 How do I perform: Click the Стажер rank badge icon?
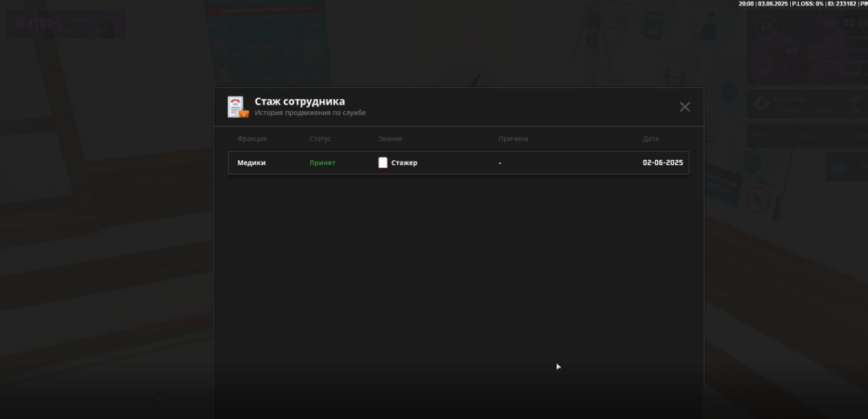click(383, 162)
